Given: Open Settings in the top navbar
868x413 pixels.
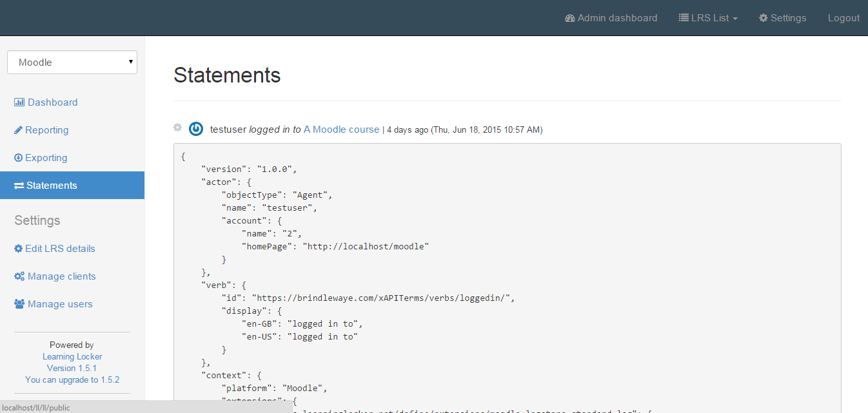Looking at the screenshot, I should coord(783,18).
